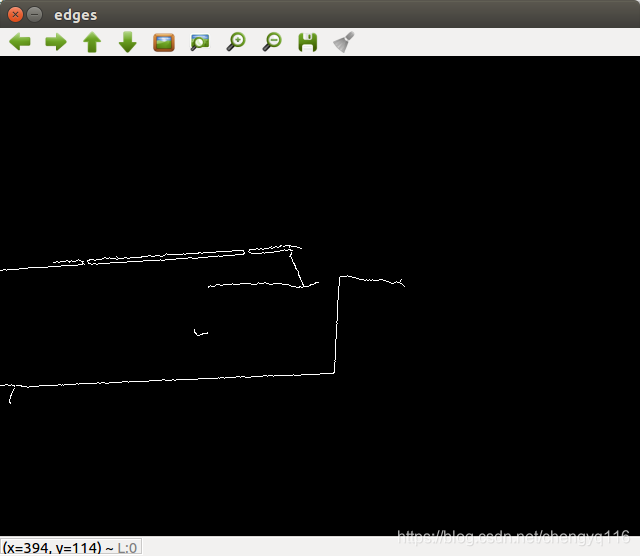Pan image left with the left arrow
The image size is (640, 556).
[20, 42]
